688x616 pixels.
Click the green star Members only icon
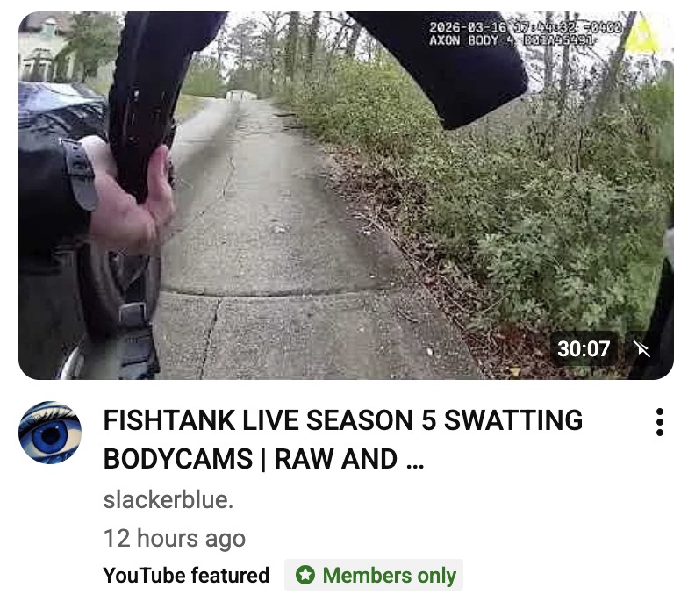click(x=305, y=575)
